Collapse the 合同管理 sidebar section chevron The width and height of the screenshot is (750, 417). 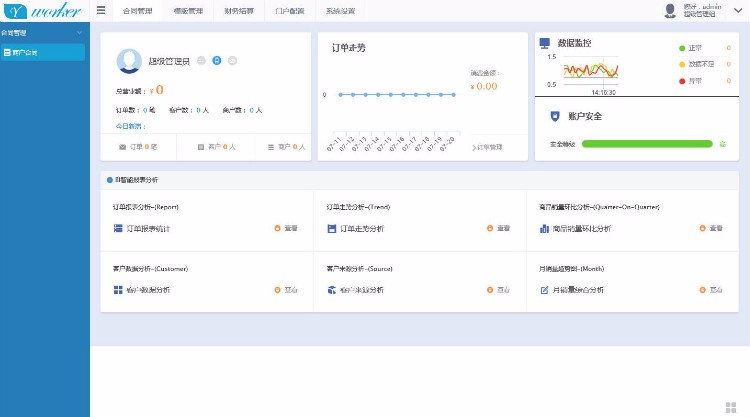point(79,33)
